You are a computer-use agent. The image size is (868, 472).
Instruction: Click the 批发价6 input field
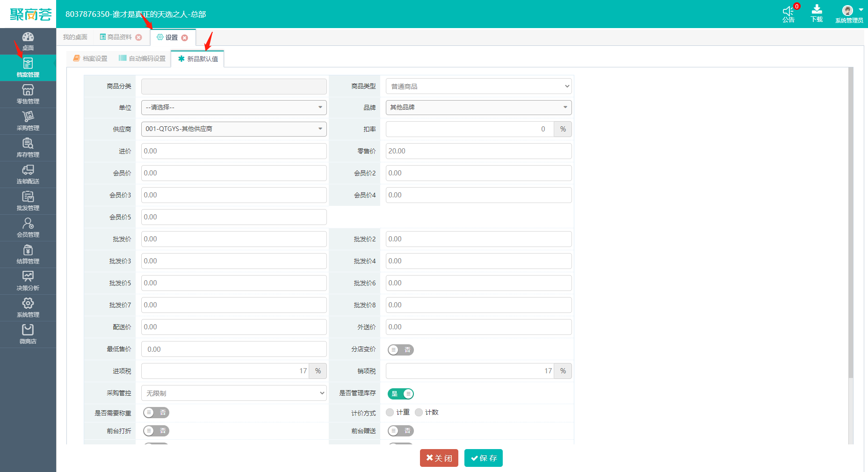click(x=479, y=283)
